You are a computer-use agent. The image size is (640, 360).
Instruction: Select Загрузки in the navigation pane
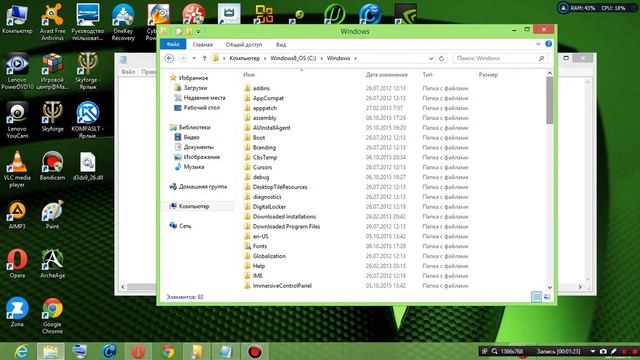coord(195,88)
